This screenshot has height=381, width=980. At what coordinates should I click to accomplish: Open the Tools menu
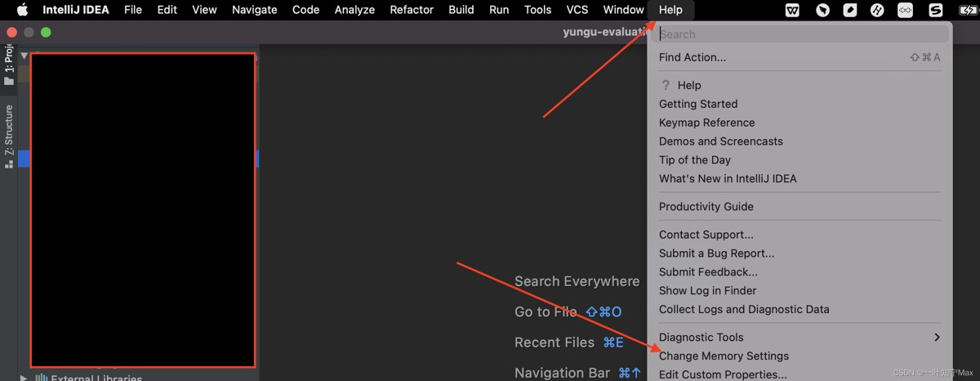point(537,10)
